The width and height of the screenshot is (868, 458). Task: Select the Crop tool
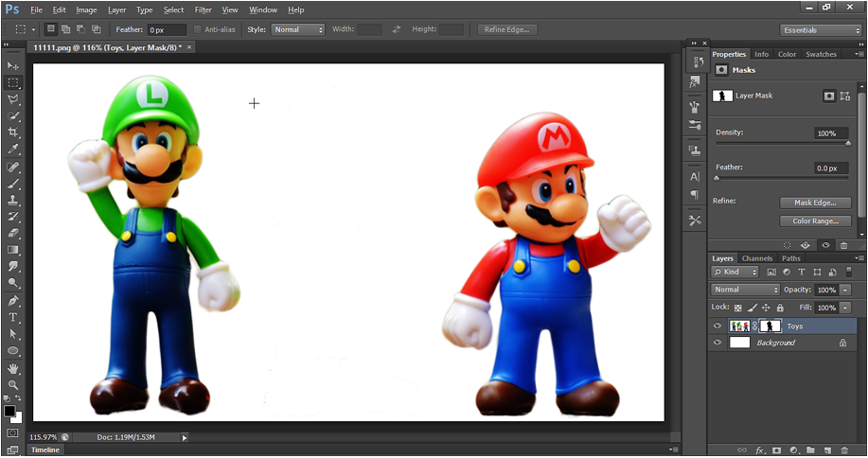click(x=12, y=132)
